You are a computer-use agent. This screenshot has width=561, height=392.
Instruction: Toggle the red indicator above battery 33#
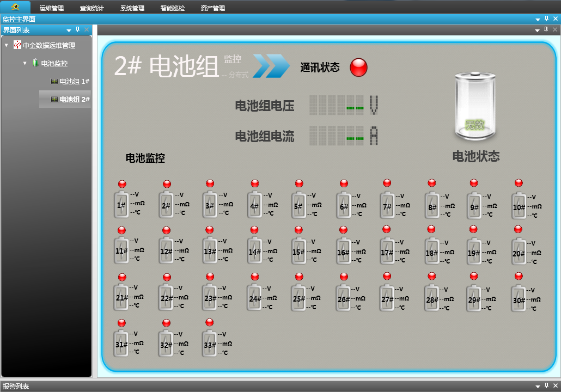point(210,322)
